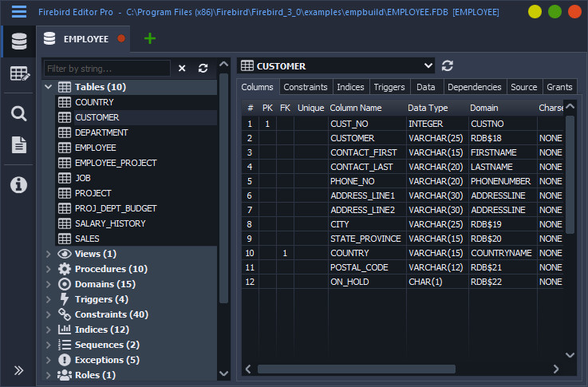
Task: Click the Roles people icon
Action: (65, 374)
